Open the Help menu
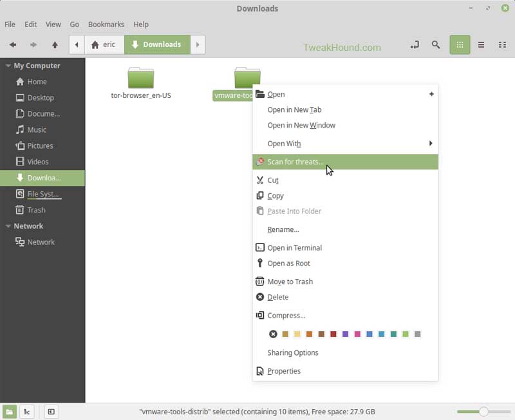 tap(141, 24)
